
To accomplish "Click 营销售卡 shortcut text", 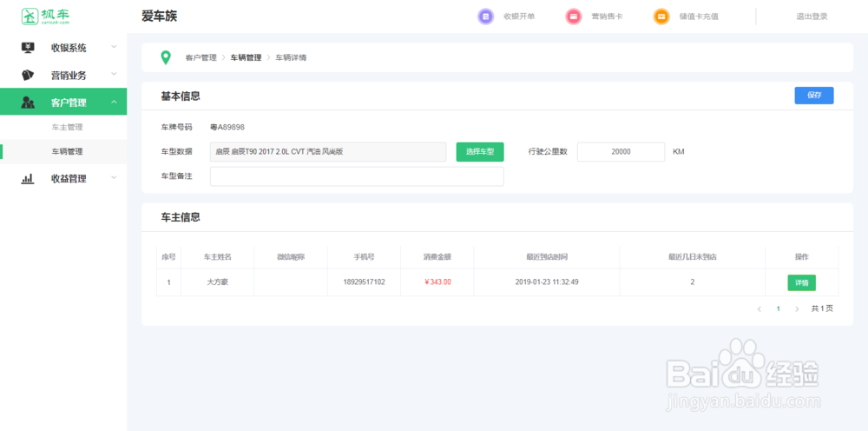I will click(607, 17).
